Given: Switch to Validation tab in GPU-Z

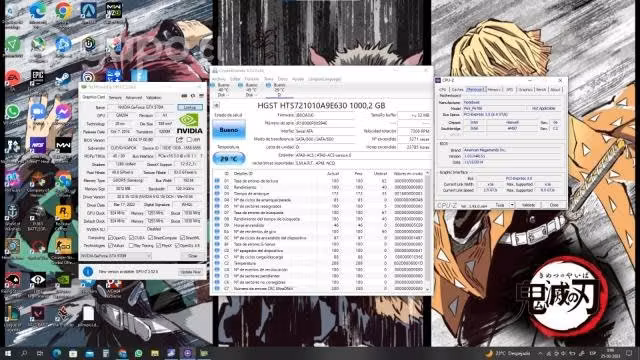Looking at the screenshot, I should pos(153,98).
